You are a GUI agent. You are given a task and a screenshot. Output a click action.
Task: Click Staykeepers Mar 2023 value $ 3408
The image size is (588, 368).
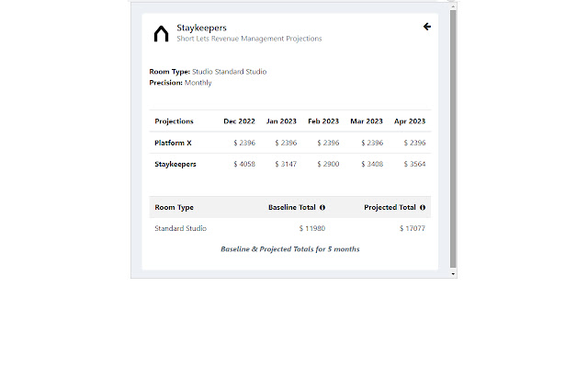tap(372, 164)
